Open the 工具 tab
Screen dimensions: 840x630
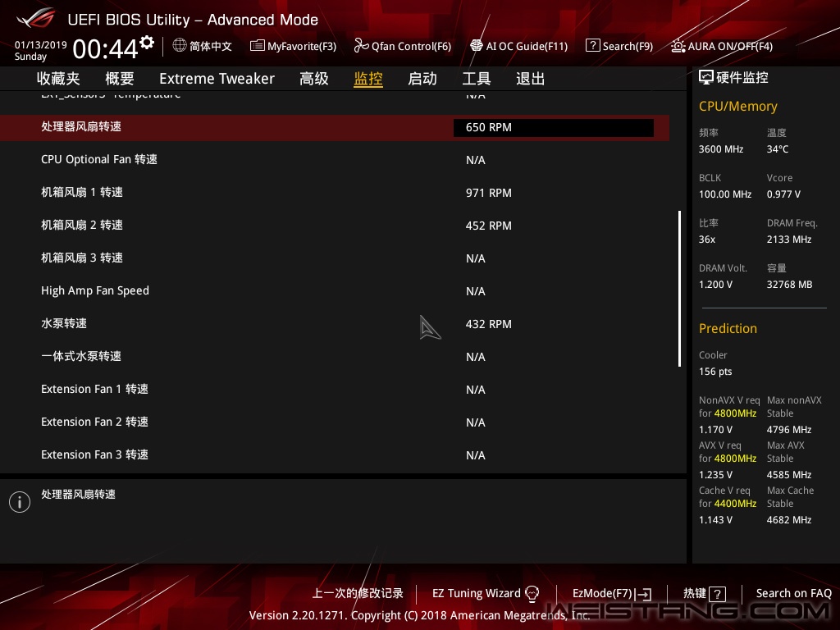click(477, 79)
